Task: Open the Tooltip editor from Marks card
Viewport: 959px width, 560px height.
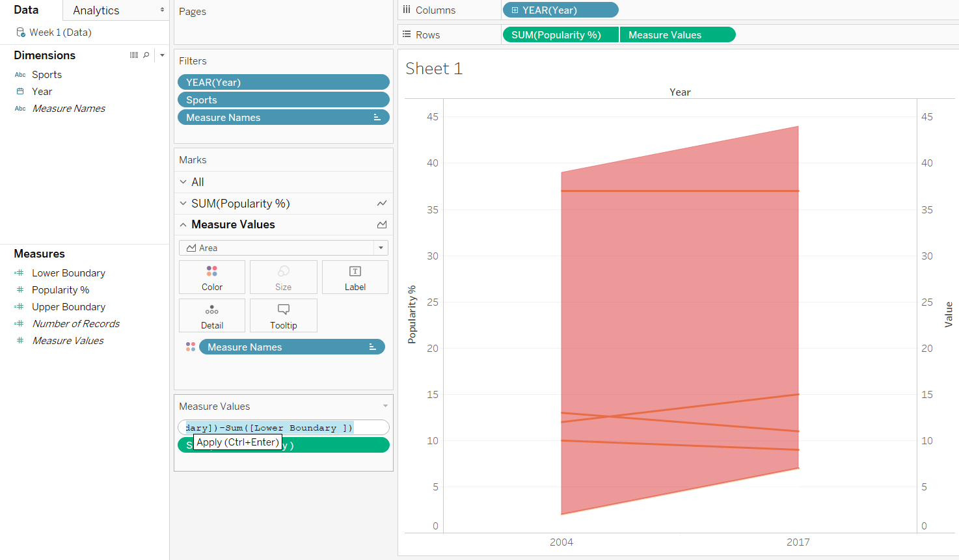Action: point(283,315)
